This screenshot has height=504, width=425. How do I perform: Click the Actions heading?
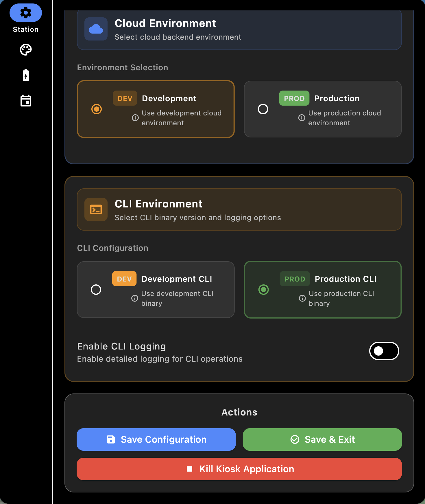[x=239, y=412]
